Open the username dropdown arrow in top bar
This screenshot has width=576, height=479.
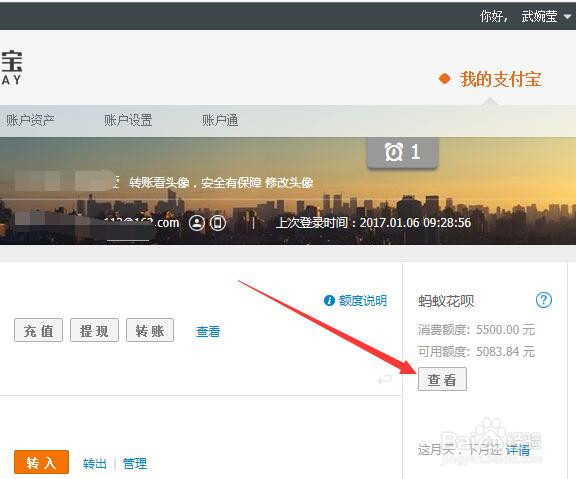568,17
